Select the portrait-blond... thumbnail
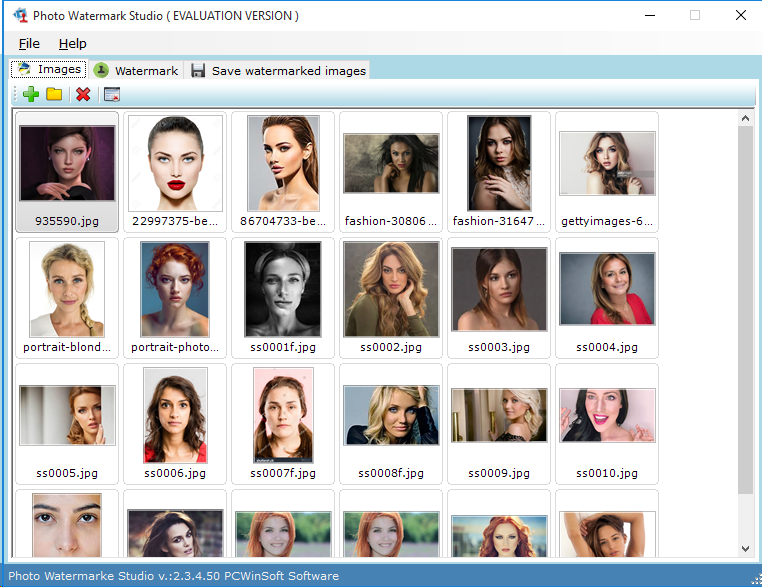The width and height of the screenshot is (762, 587). [67, 298]
